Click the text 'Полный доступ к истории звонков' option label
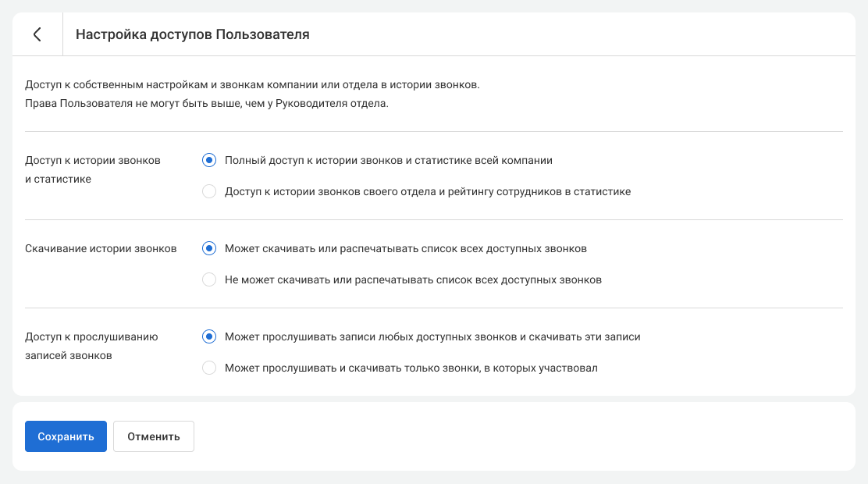The width and height of the screenshot is (868, 484). click(x=388, y=160)
